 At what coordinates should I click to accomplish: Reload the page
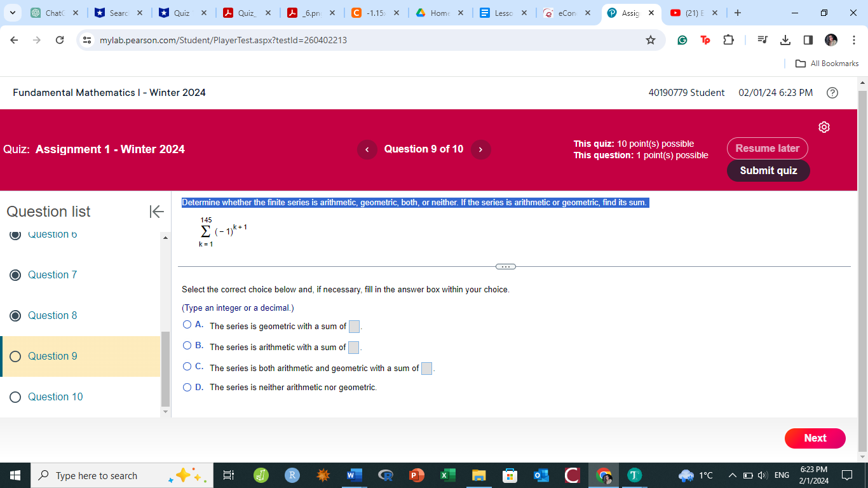point(60,40)
